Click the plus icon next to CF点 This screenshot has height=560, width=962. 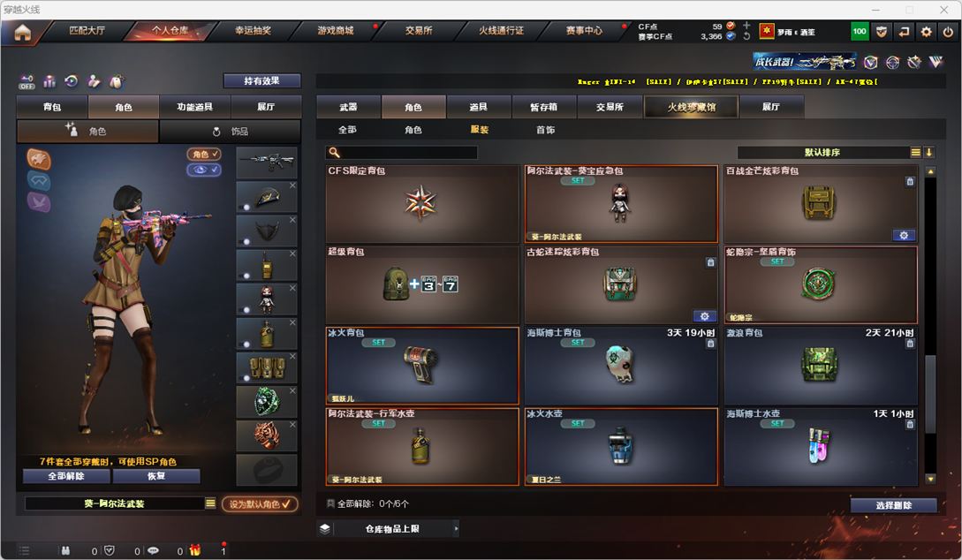tap(746, 26)
